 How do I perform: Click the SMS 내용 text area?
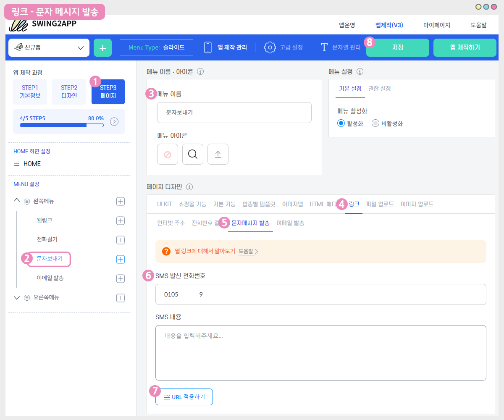[320, 352]
